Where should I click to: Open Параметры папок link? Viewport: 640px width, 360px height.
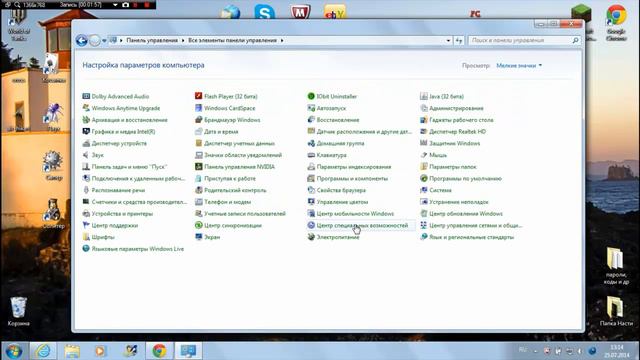pyautogui.click(x=453, y=167)
